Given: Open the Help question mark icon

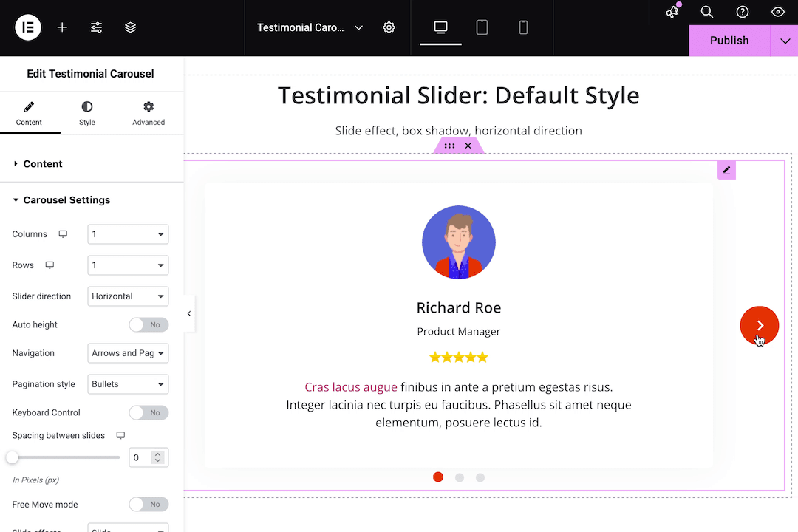Looking at the screenshot, I should tap(743, 12).
